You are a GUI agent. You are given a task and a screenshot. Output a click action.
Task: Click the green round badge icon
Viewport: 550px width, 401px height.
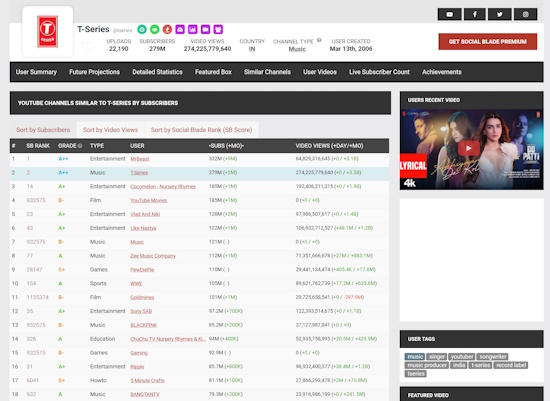[x=155, y=29]
